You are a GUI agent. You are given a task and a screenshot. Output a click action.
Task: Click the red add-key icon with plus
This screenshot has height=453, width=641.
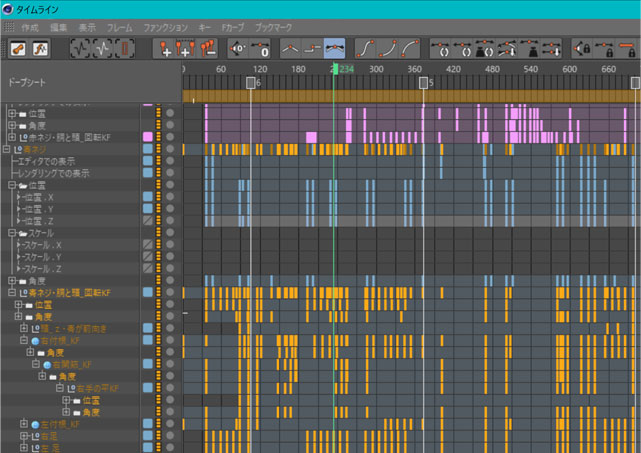(168, 48)
